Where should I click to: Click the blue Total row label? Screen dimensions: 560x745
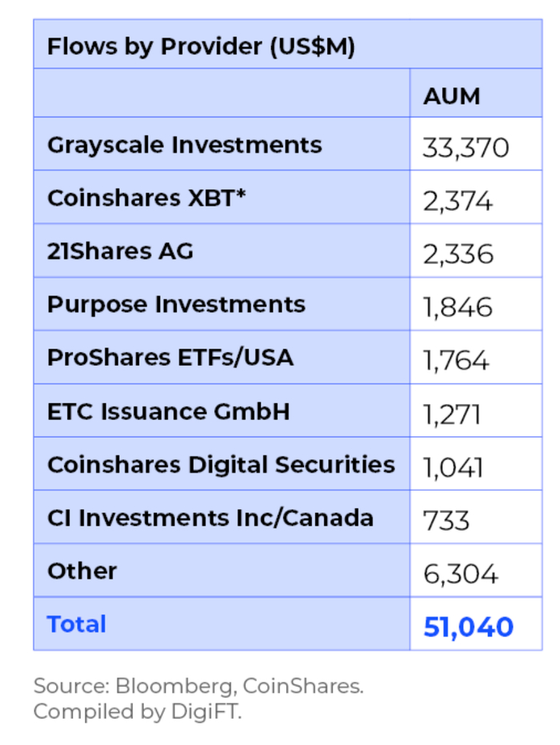pos(76,624)
